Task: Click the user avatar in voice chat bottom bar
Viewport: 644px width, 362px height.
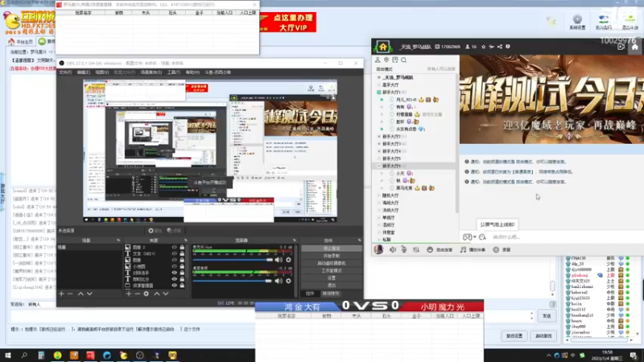Action: 378,249
